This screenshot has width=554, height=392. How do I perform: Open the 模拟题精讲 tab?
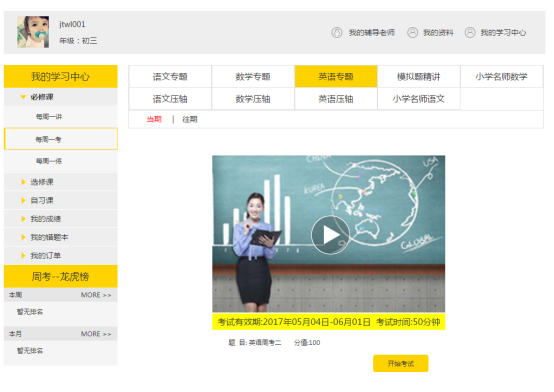(419, 76)
